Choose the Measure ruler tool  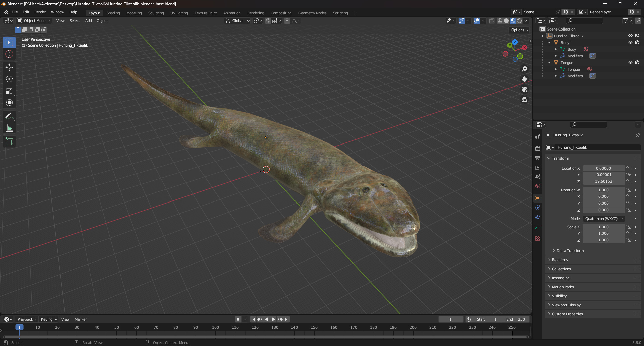tap(9, 128)
